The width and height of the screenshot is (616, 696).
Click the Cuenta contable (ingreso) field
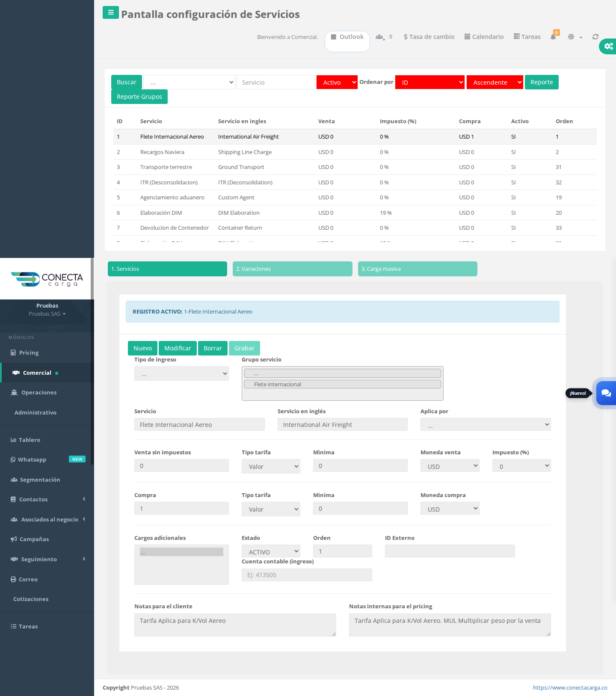(307, 575)
